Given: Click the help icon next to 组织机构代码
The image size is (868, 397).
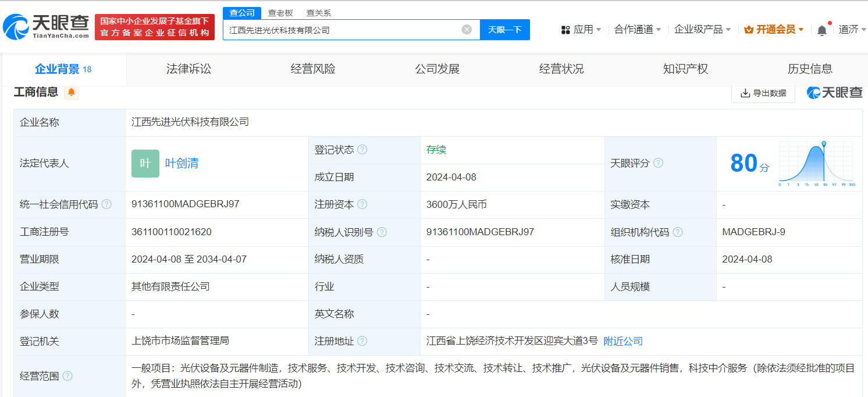Looking at the screenshot, I should click(x=678, y=232).
